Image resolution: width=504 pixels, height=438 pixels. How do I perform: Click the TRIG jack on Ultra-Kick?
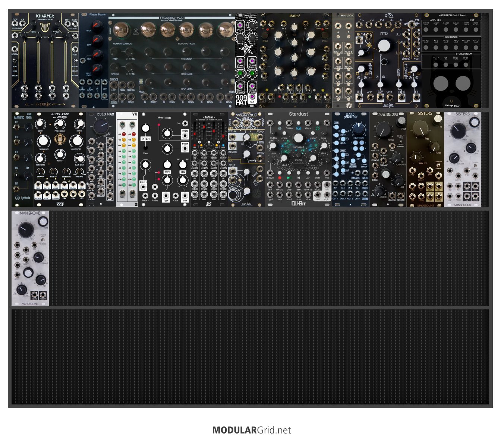tap(38, 185)
